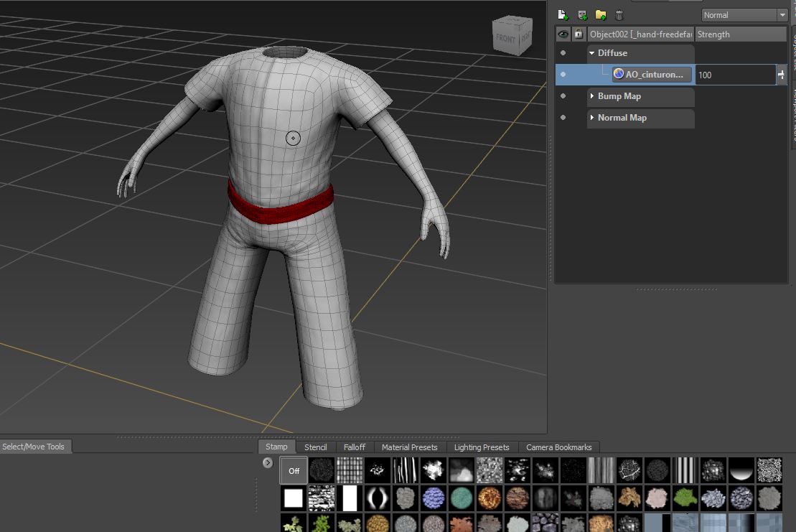This screenshot has height=532, width=796.
Task: Click the add channel icon in the layers toolbar
Action: pos(582,15)
